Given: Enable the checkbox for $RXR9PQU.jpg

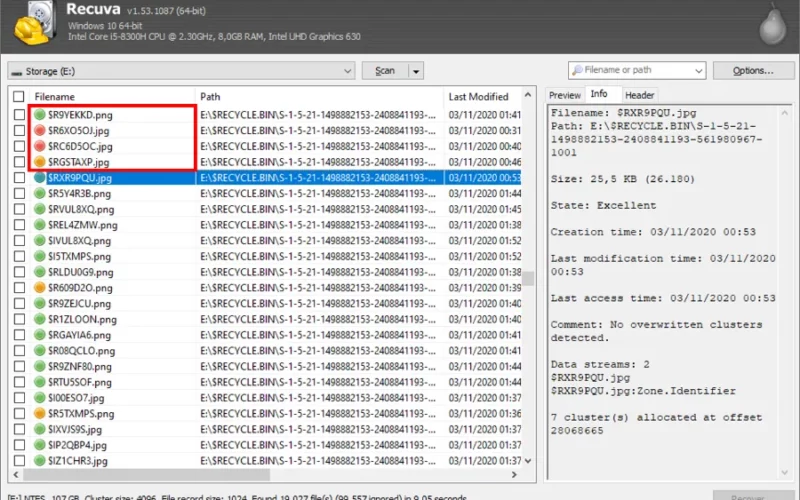Looking at the screenshot, I should pyautogui.click(x=19, y=178).
